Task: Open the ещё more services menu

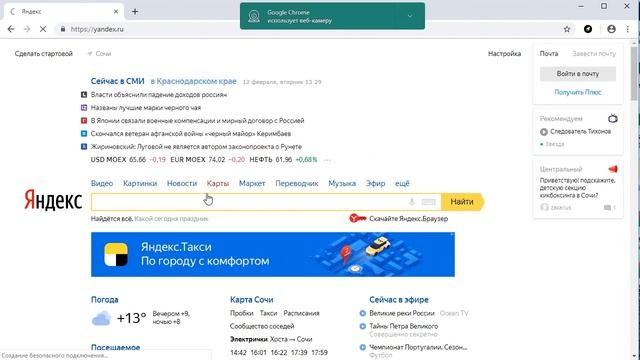Action: tap(402, 183)
